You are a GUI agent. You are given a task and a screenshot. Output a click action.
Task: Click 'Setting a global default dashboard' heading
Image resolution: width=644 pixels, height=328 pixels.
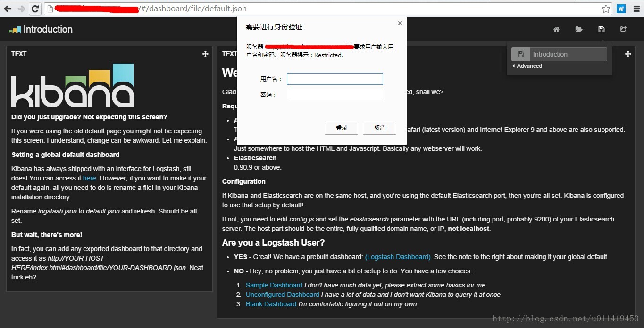tap(66, 155)
